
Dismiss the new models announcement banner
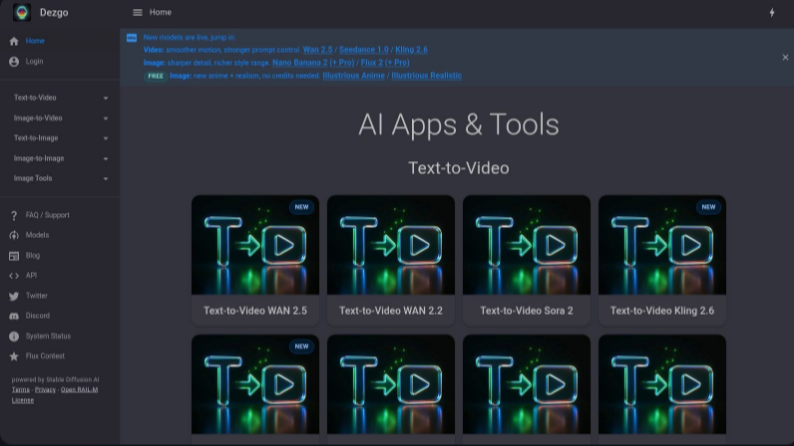point(785,58)
